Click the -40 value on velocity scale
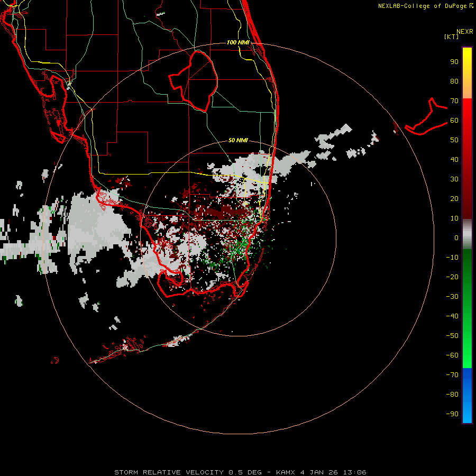The image size is (476, 476). coord(452,316)
